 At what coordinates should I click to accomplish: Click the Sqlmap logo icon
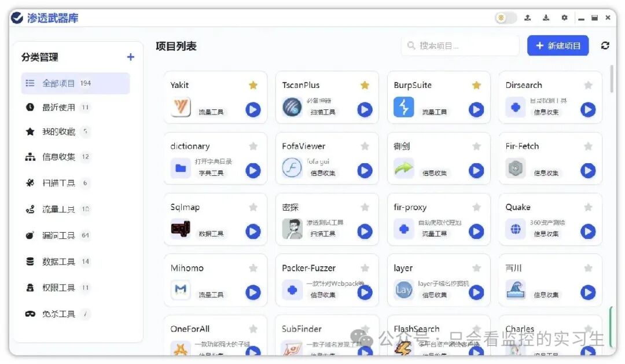click(x=181, y=229)
